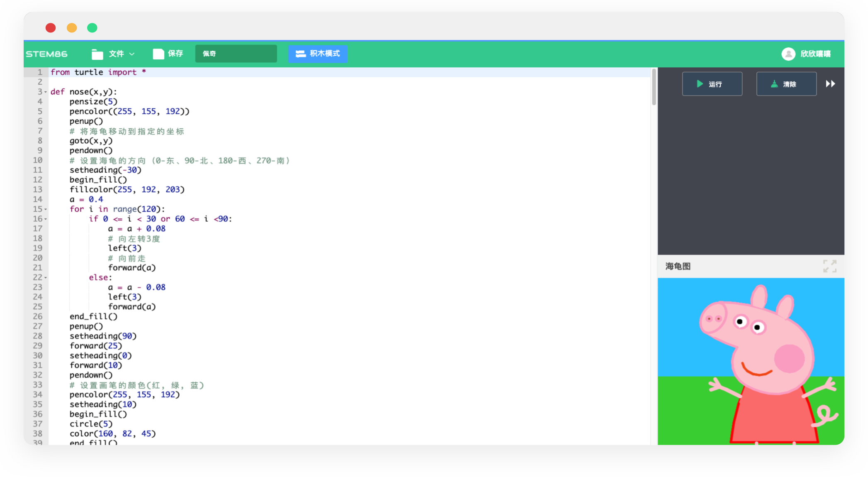This screenshot has width=868, height=485.
Task: Click the STEM86 logo
Action: pos(47,54)
